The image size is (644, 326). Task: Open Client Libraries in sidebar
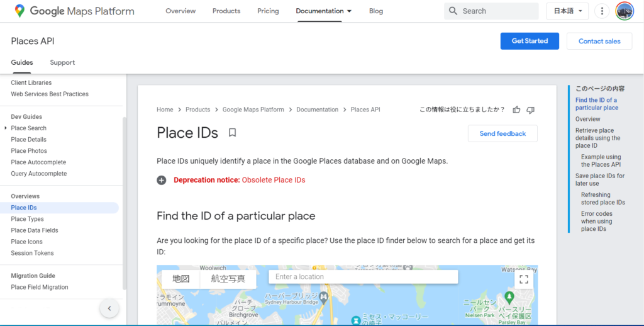pos(31,82)
